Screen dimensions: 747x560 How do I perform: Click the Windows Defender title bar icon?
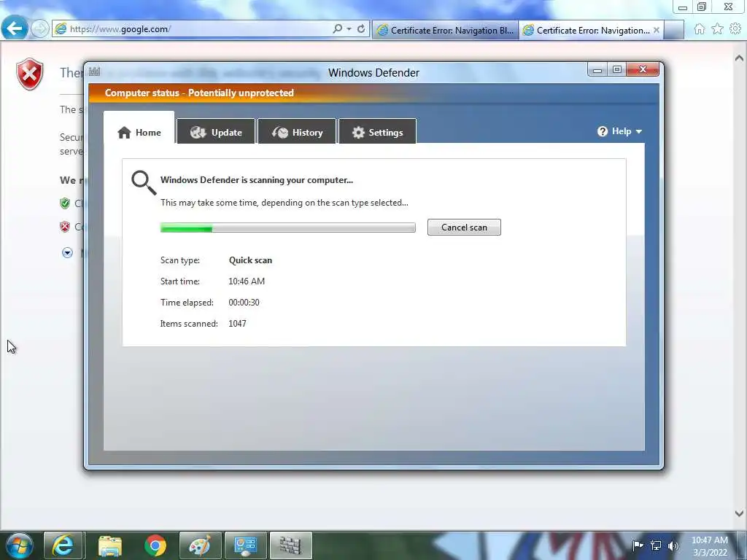tap(94, 72)
